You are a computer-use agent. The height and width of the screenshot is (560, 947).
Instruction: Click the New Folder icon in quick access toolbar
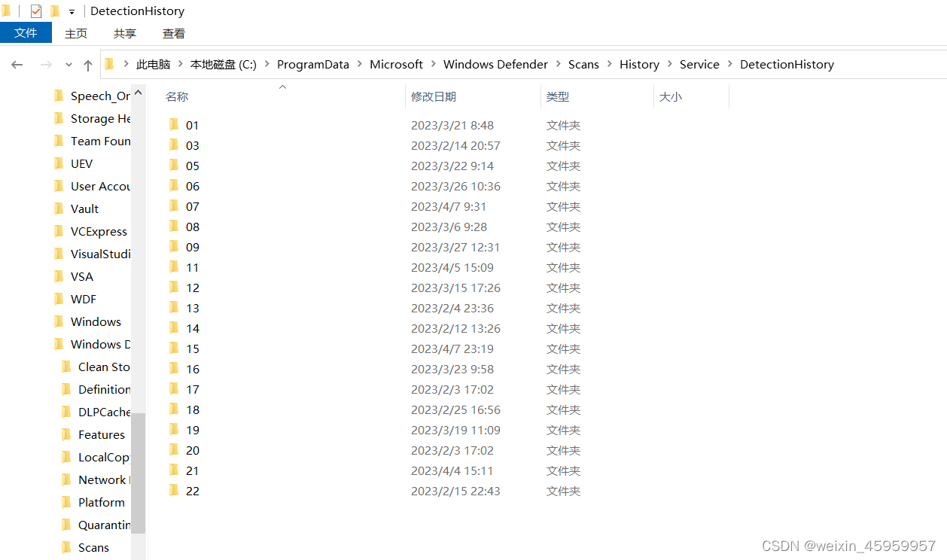pos(56,11)
